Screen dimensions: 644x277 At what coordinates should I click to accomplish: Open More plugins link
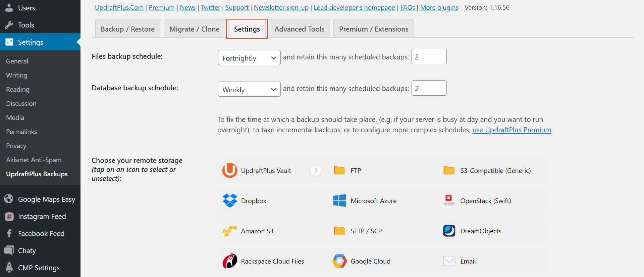click(439, 7)
